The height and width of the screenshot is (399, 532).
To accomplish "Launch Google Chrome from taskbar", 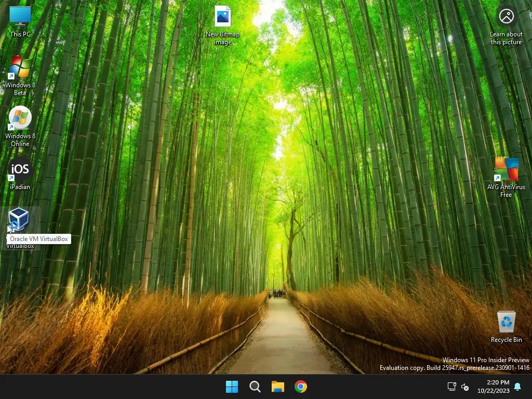I will click(x=301, y=387).
